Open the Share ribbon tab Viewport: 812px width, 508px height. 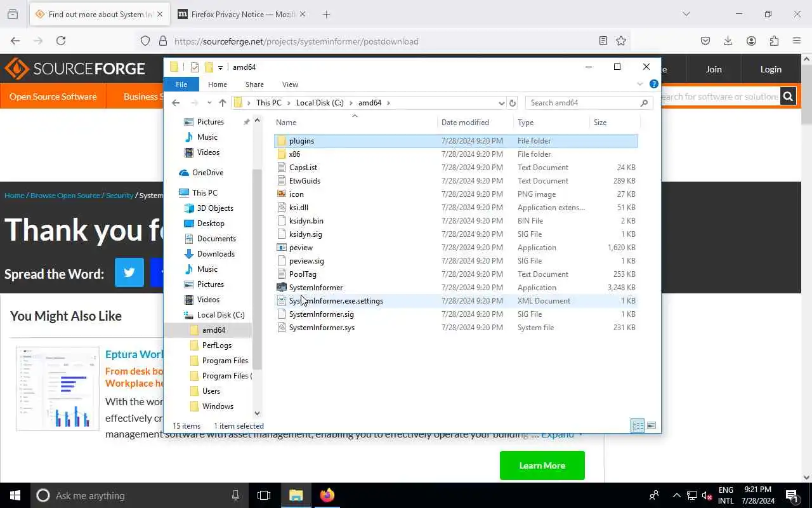[x=254, y=84]
